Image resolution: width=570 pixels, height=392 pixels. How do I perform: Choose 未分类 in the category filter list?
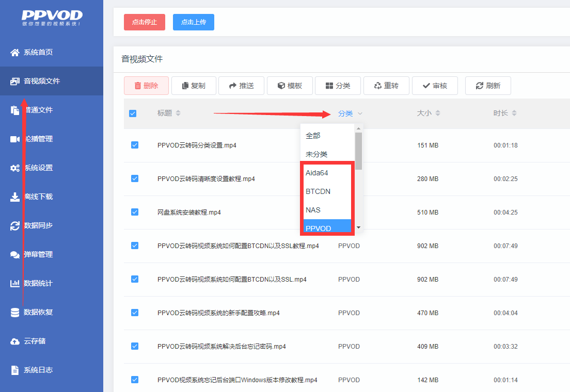[x=327, y=154]
